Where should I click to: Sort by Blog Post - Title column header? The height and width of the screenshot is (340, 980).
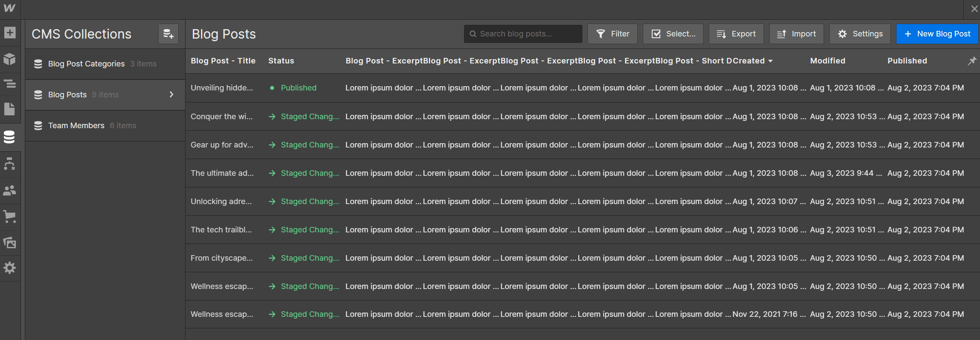coord(223,61)
